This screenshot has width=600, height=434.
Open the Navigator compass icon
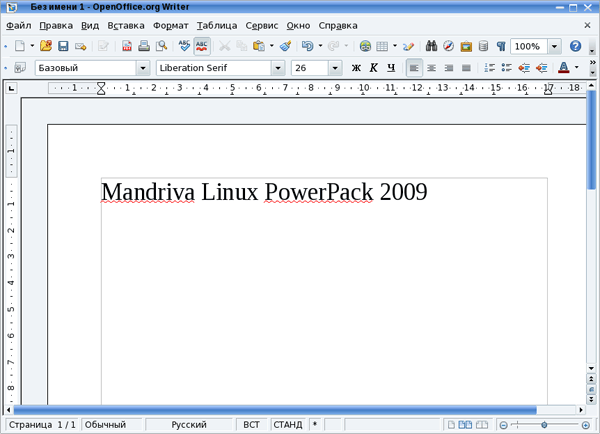pyautogui.click(x=448, y=46)
